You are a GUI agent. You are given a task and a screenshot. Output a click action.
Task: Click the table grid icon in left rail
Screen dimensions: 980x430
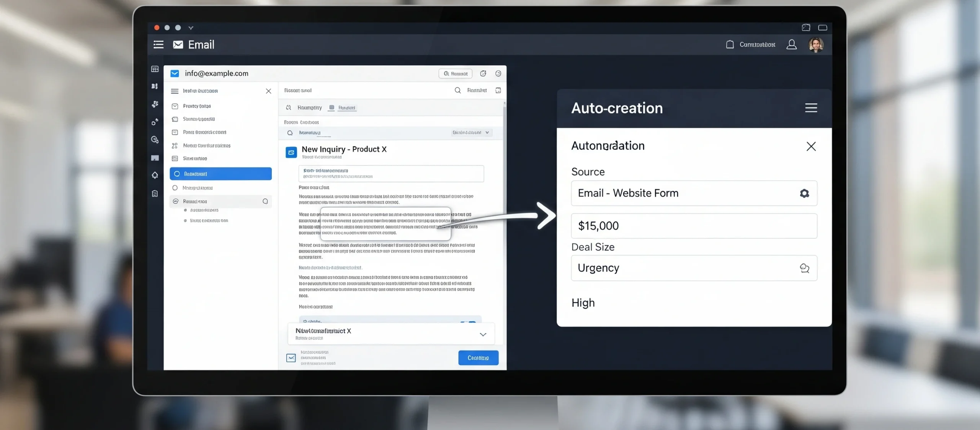click(x=155, y=69)
